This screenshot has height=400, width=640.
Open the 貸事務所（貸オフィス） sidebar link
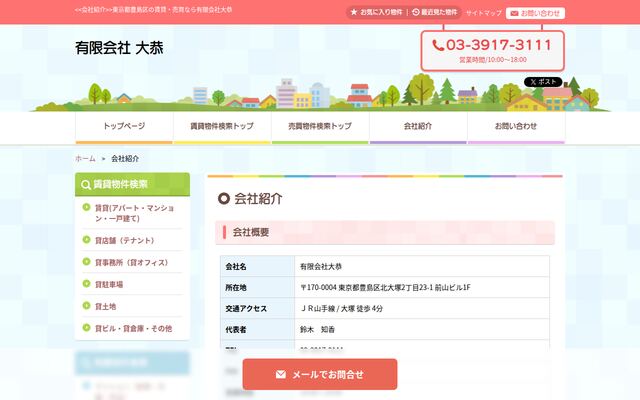pyautogui.click(x=131, y=262)
